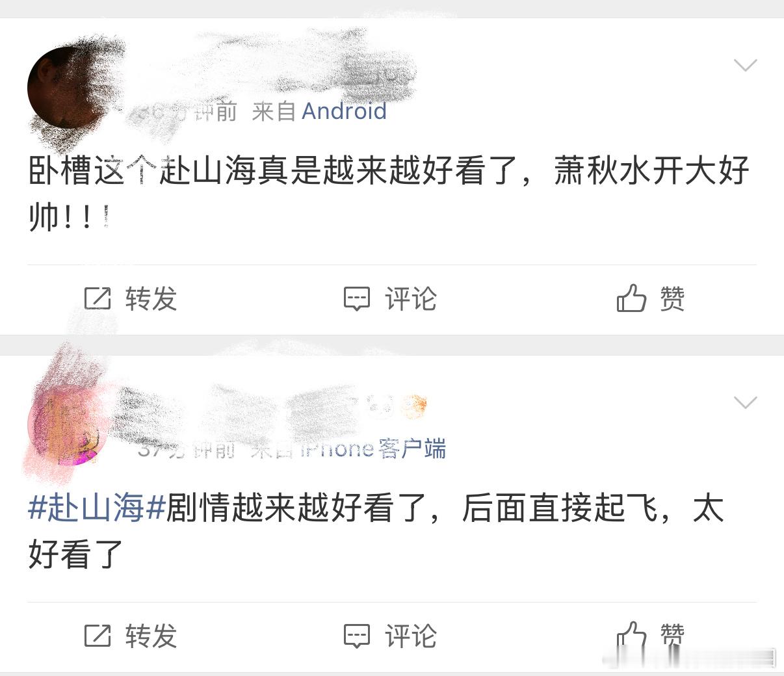The height and width of the screenshot is (676, 784).
Task: Tap the repost icon on first post
Action: [x=98, y=298]
